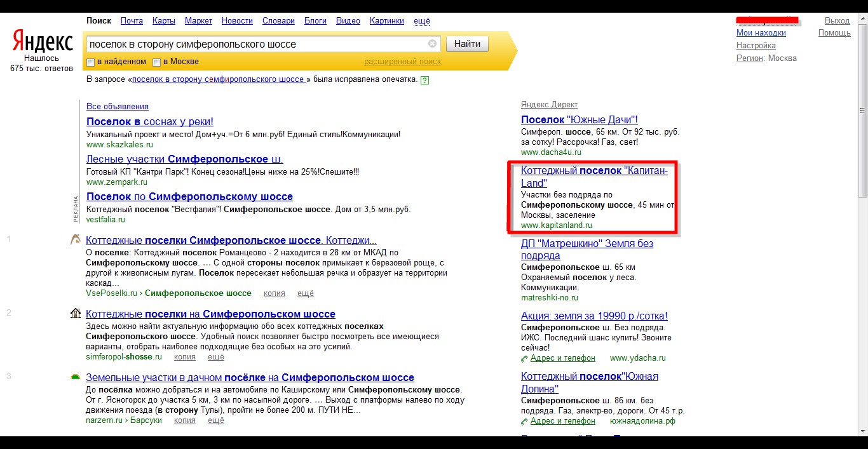This screenshot has height=449, width=868.
Task: Click the www.zempark.ru URL text
Action: pos(117,182)
